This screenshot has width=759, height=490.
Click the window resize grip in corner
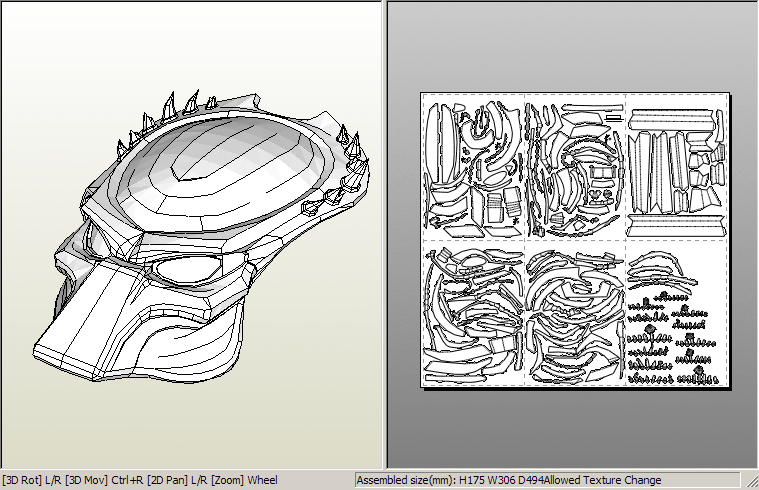click(752, 482)
